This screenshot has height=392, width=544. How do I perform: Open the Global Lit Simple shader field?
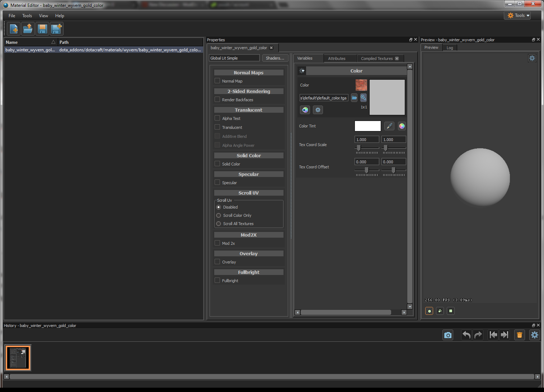pos(234,58)
